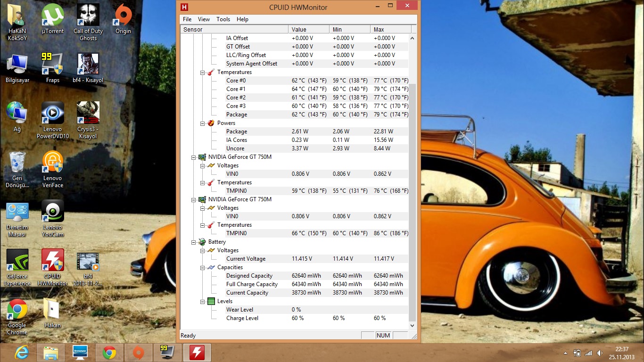Open the Crysis3 desktop shortcut

88,114
